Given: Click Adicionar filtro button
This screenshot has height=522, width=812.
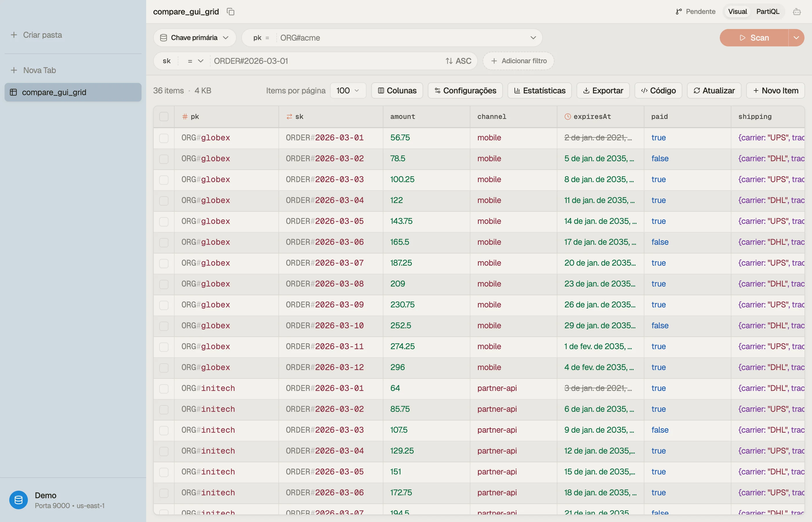Looking at the screenshot, I should click(519, 61).
